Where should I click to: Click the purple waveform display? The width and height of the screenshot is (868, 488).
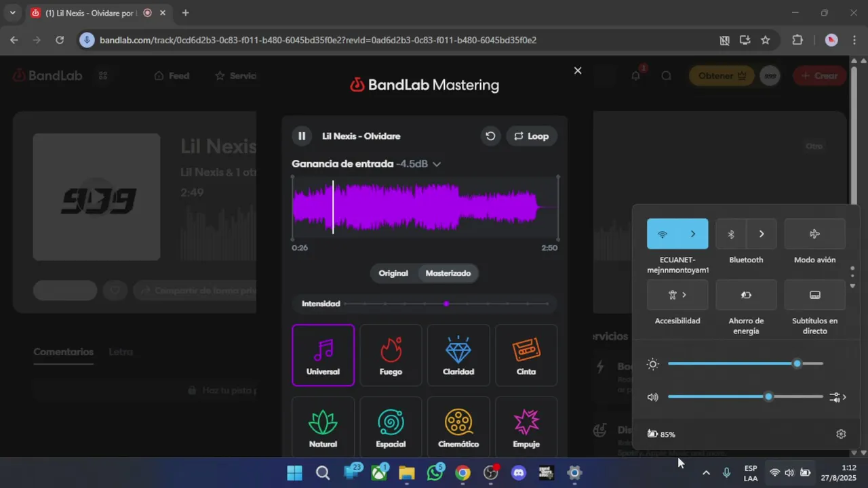point(425,207)
